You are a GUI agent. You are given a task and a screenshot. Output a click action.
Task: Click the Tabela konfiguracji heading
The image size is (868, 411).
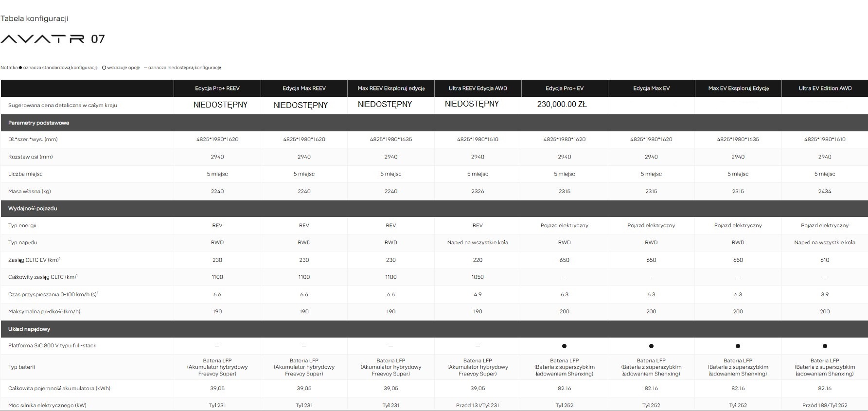click(35, 18)
